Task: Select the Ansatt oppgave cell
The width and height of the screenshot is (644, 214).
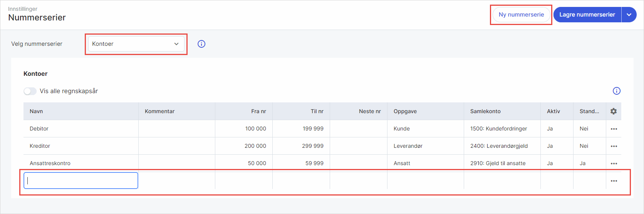Action: [426, 163]
